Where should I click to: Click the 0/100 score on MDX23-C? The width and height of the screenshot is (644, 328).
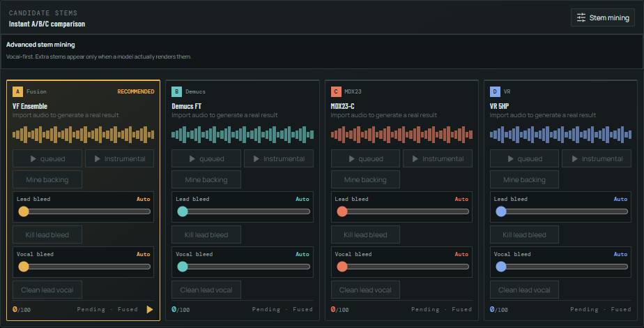[339, 309]
